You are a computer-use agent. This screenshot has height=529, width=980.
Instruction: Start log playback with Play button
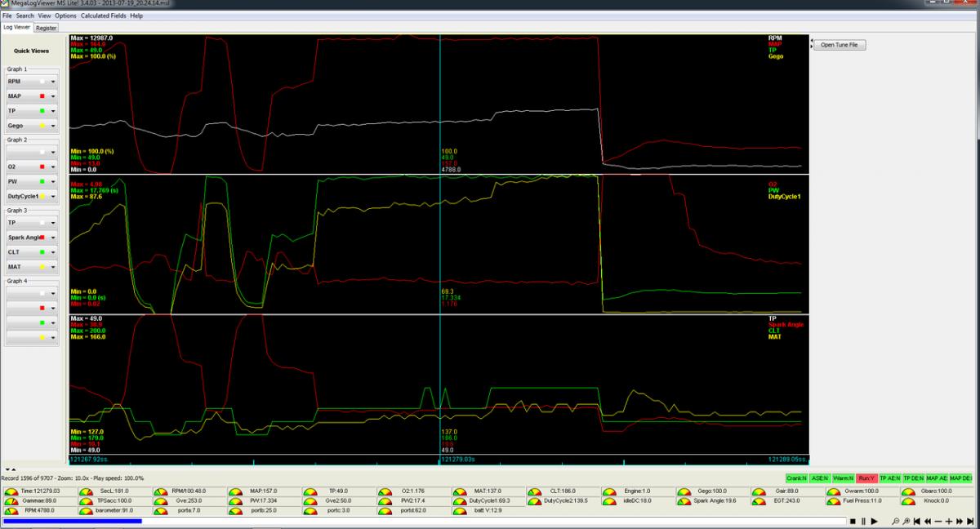pos(874,521)
